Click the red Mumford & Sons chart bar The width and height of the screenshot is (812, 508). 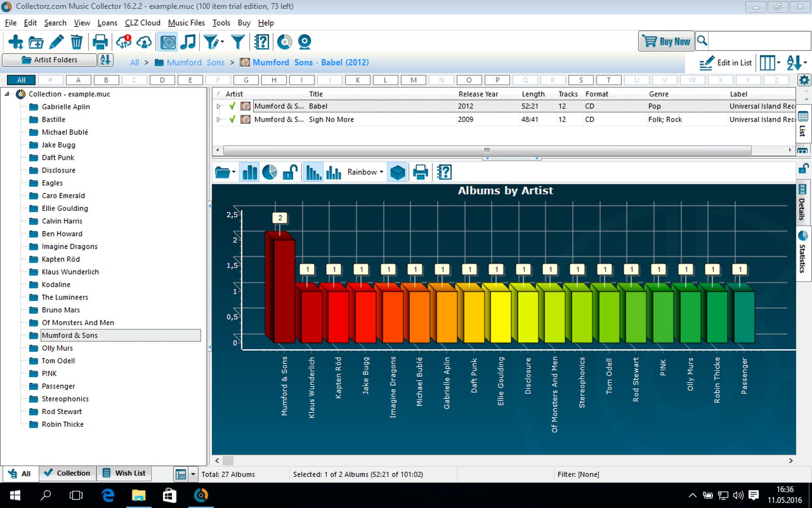point(280,287)
